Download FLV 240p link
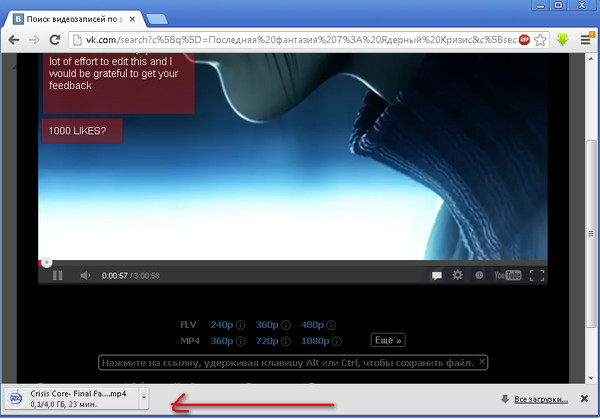 click(x=222, y=325)
